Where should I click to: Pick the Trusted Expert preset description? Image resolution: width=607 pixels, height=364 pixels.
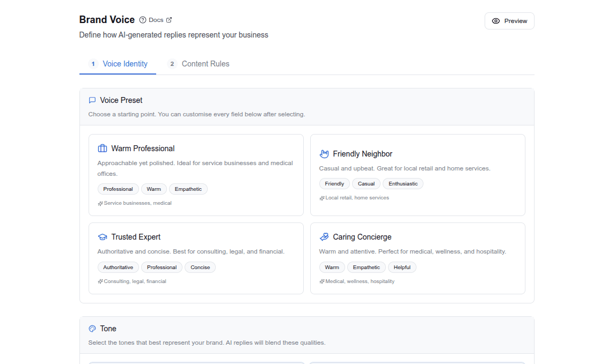click(x=191, y=251)
